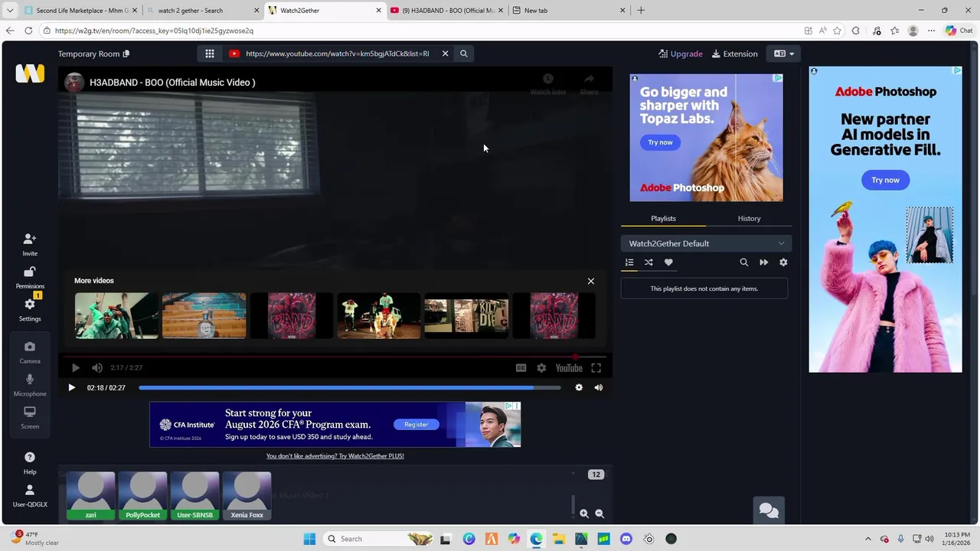Image resolution: width=980 pixels, height=551 pixels.
Task: Open the chat bubbles button
Action: pos(769,511)
